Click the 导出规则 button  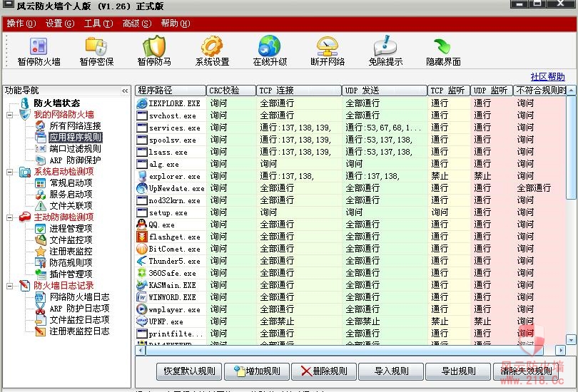458,371
